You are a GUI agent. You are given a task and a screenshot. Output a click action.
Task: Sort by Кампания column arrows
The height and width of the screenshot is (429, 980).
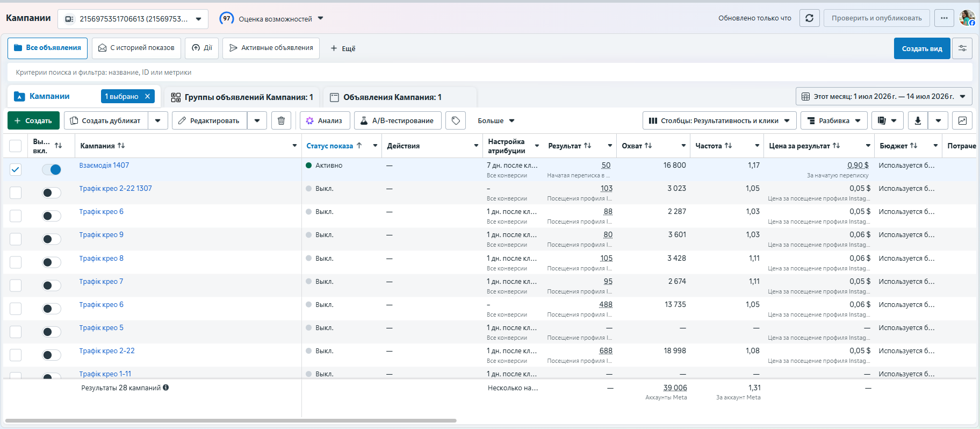point(121,146)
